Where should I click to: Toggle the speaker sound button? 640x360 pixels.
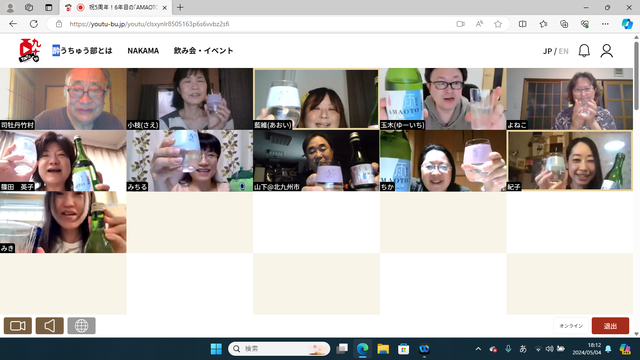[x=50, y=326]
